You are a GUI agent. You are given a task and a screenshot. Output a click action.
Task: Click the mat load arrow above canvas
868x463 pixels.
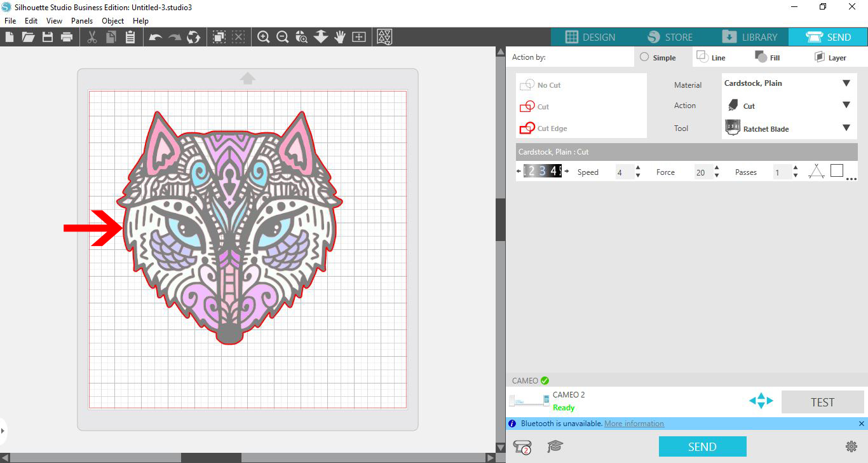(248, 78)
